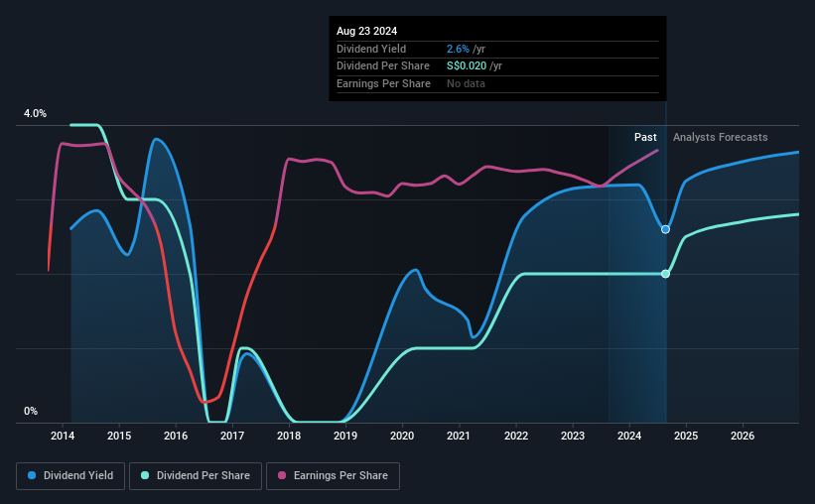Click the 2024 x-axis label
Screen dimensions: 815x504
click(x=629, y=436)
